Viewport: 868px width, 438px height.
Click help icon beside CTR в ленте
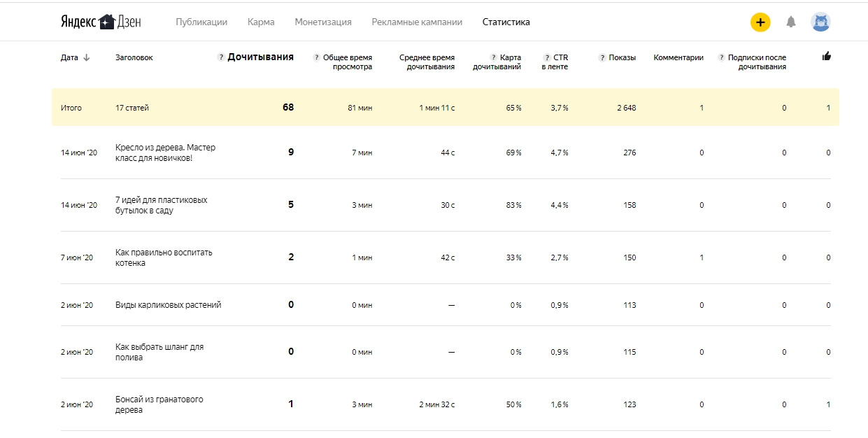[547, 58]
